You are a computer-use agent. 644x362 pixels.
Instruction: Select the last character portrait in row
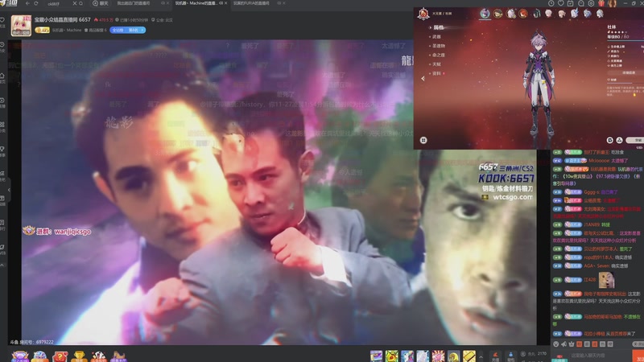[x=600, y=14]
